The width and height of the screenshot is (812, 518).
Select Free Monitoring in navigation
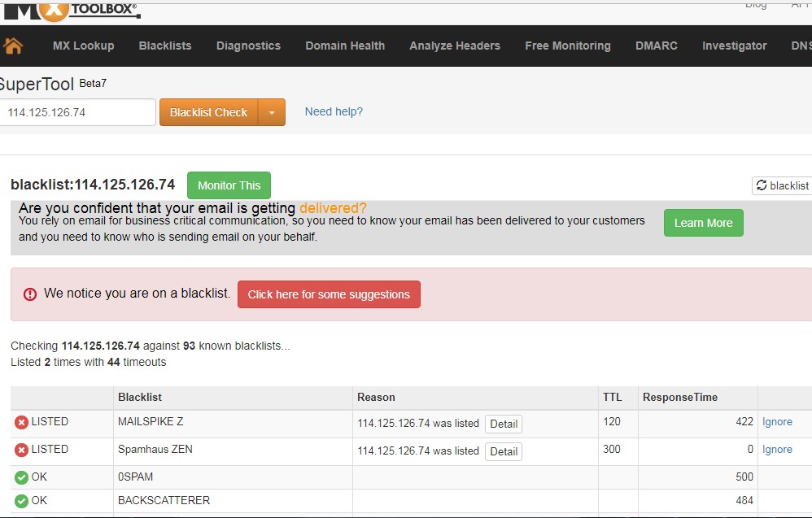(x=568, y=46)
